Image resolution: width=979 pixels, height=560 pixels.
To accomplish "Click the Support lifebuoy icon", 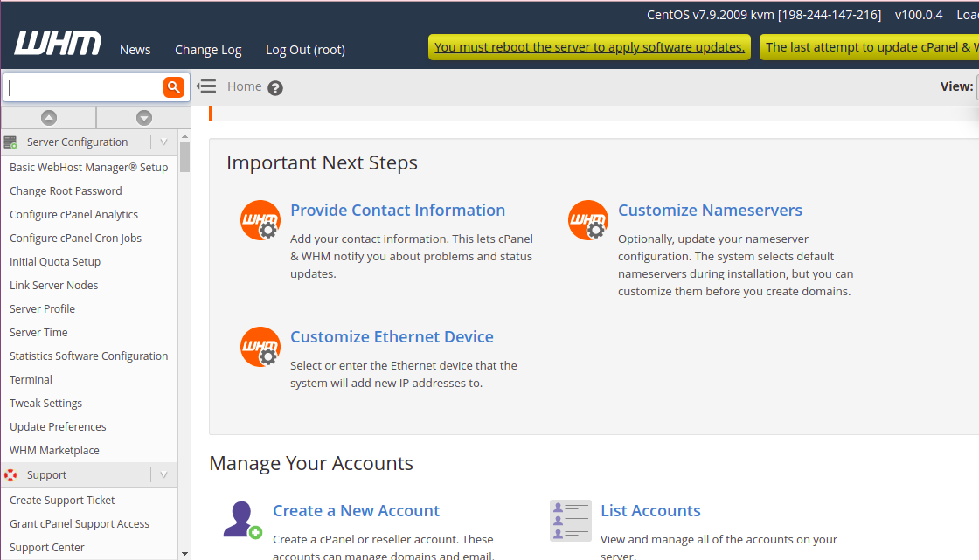I will 10,476.
